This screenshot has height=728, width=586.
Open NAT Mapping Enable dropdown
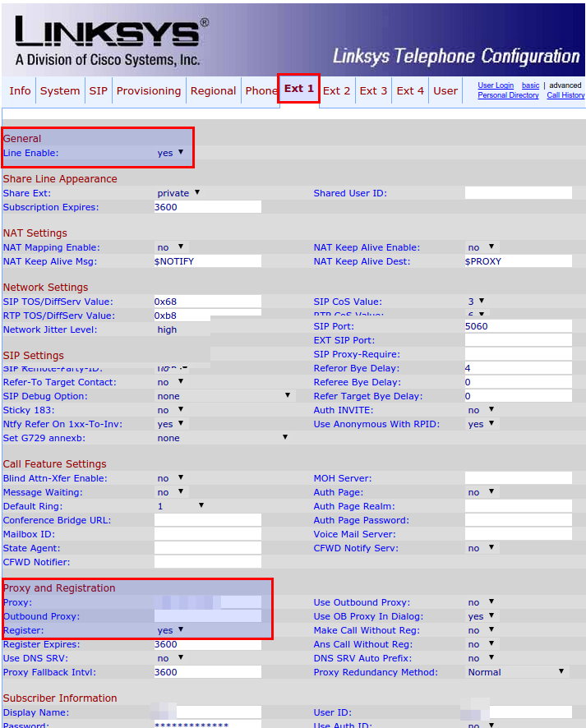coord(170,247)
